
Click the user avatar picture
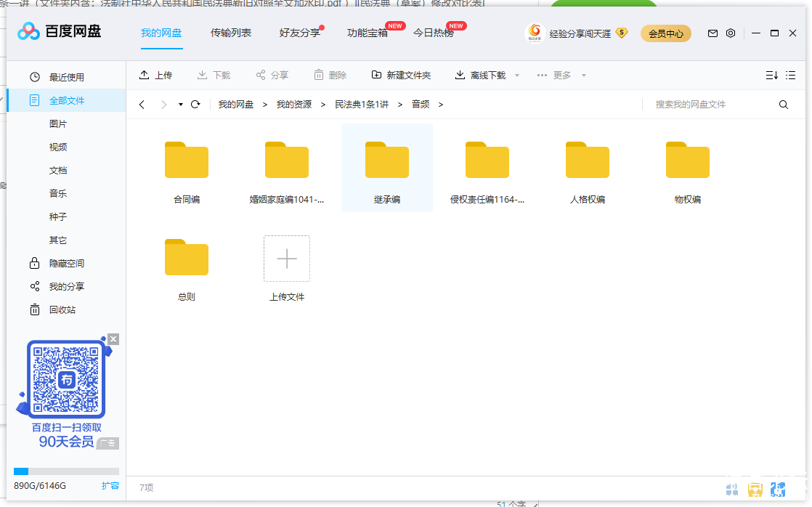535,33
